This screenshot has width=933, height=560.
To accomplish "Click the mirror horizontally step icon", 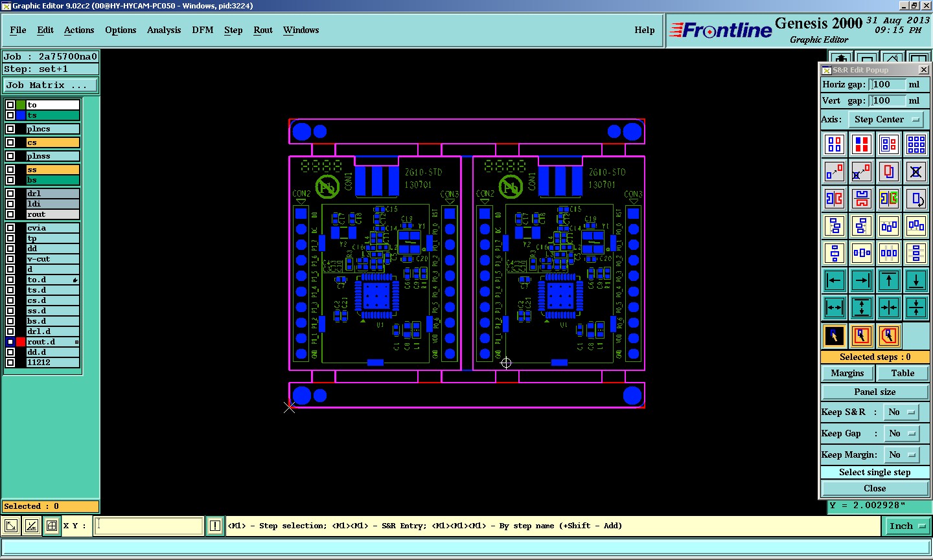I will pyautogui.click(x=835, y=198).
